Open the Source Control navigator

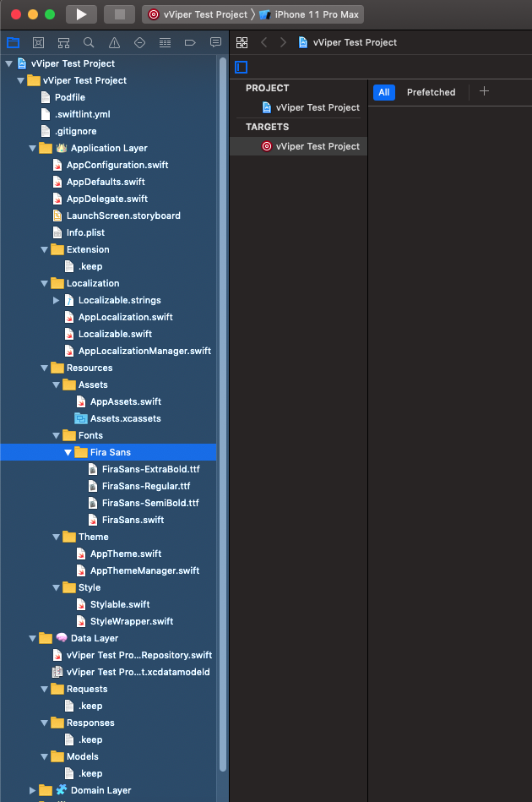(38, 42)
